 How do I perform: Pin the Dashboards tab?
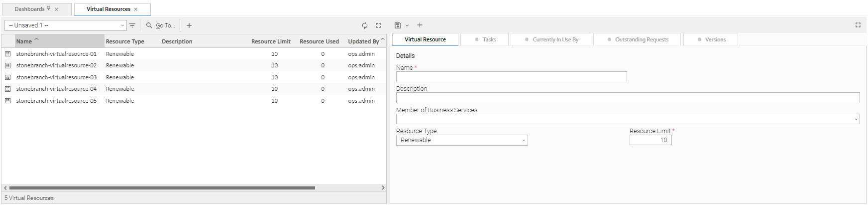tap(49, 8)
